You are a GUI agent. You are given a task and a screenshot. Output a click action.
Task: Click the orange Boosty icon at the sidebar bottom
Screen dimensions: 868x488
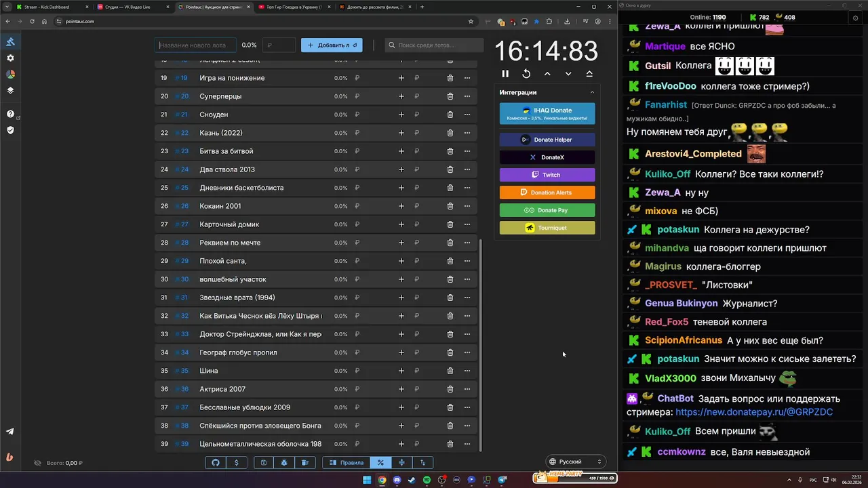tap(10, 457)
